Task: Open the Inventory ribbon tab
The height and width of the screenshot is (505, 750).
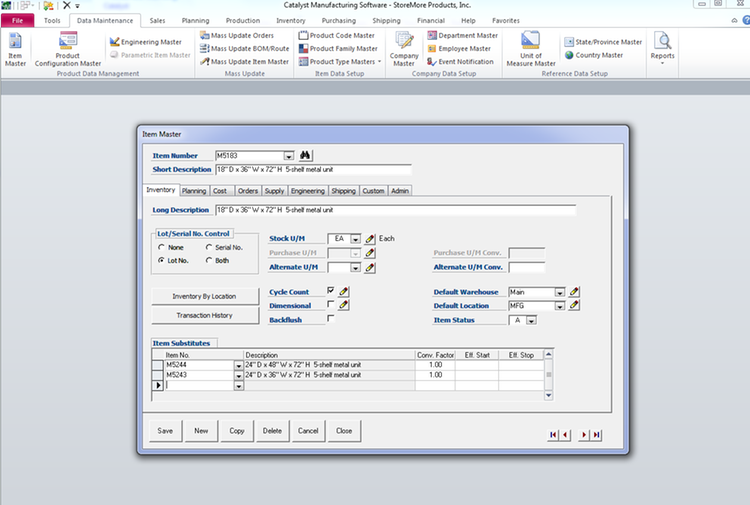Action: (291, 21)
